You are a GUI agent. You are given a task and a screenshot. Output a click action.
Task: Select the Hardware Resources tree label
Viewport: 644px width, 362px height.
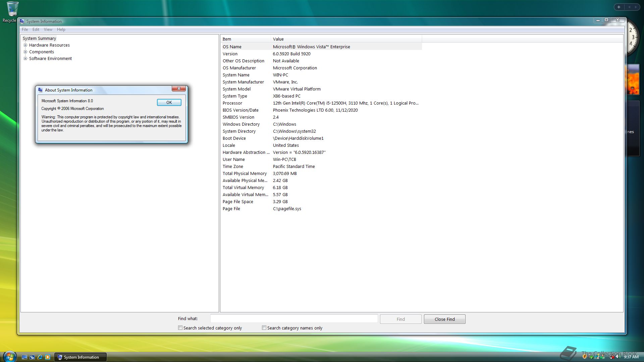coord(49,45)
